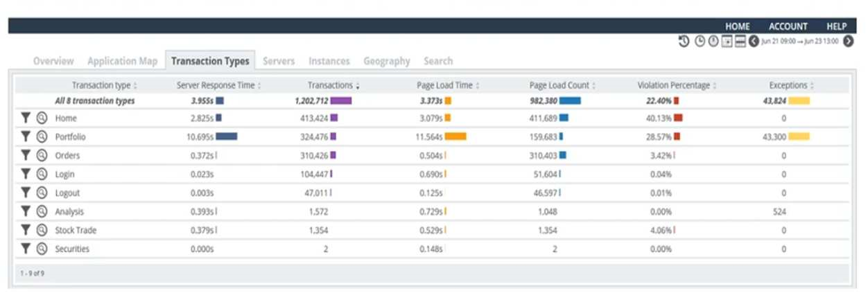The image size is (868, 293).
Task: Go to previous time range arrow
Action: 753,42
